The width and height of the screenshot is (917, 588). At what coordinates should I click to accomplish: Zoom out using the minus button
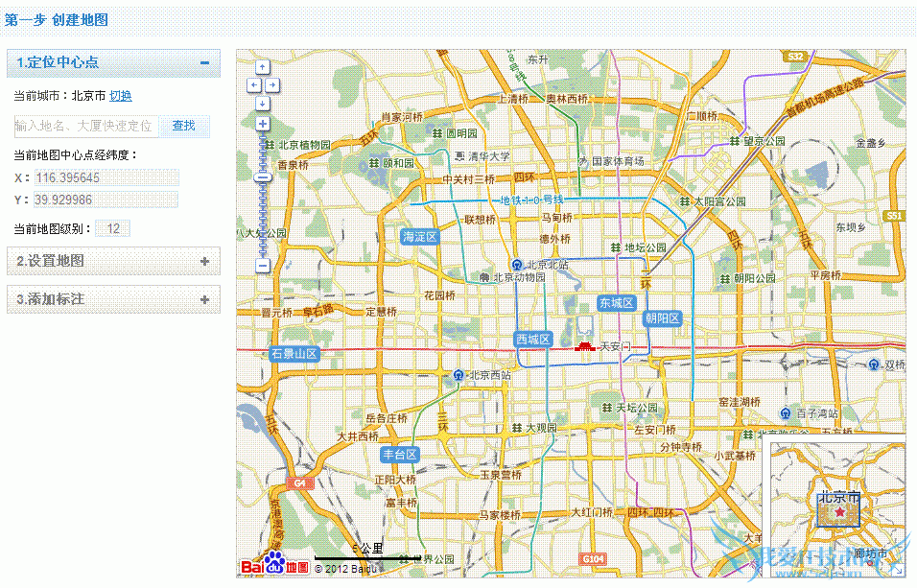coord(262,267)
